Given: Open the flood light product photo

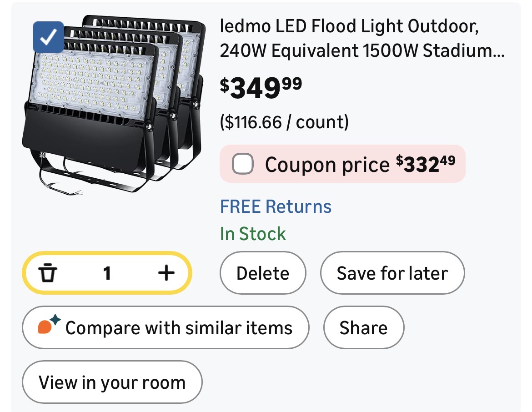Looking at the screenshot, I should [114, 105].
